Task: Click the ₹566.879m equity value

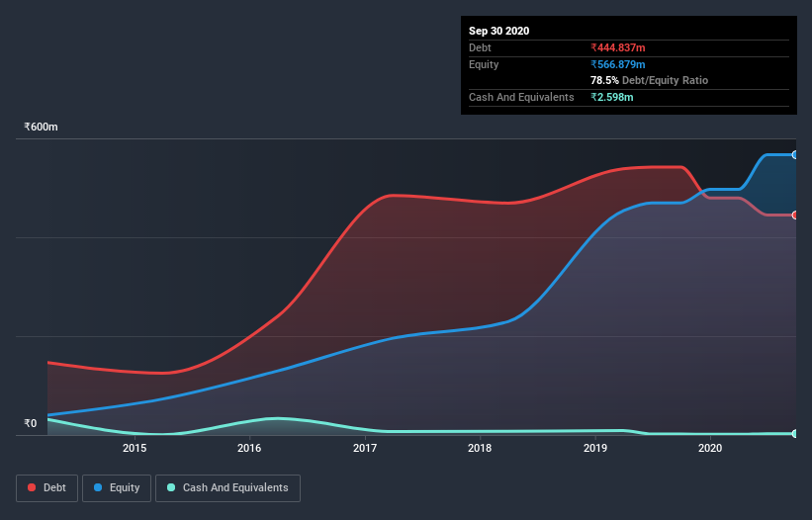Action: tap(618, 64)
